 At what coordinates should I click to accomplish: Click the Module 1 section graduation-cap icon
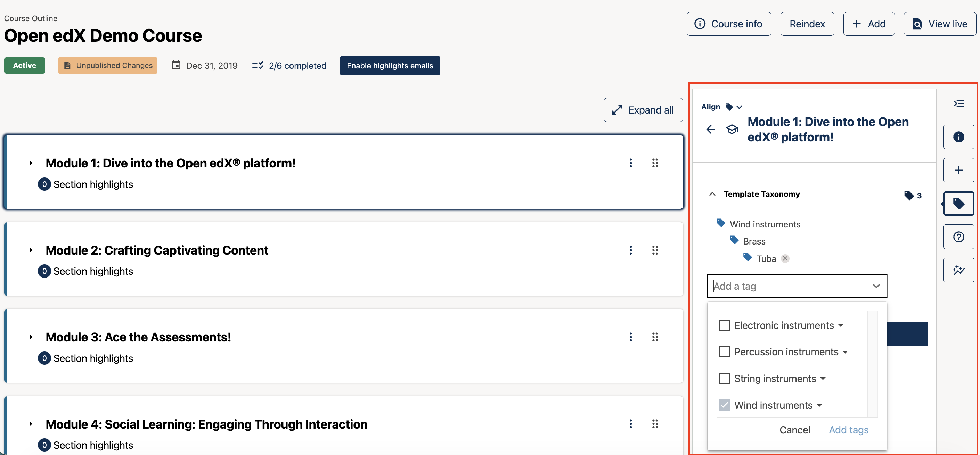coord(732,129)
